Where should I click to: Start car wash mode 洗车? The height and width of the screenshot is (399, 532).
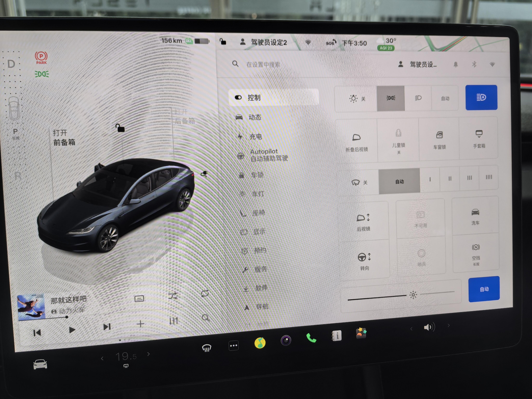[475, 216]
